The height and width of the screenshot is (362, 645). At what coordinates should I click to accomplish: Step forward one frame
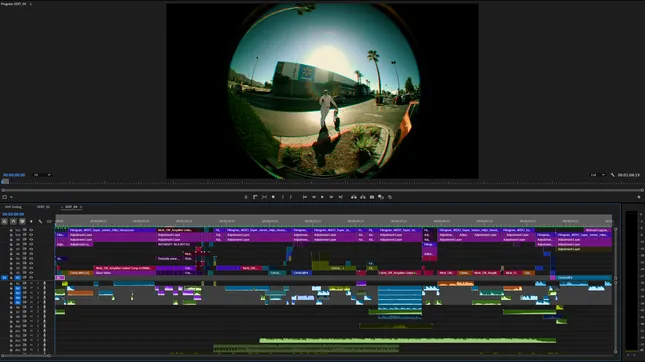point(331,197)
